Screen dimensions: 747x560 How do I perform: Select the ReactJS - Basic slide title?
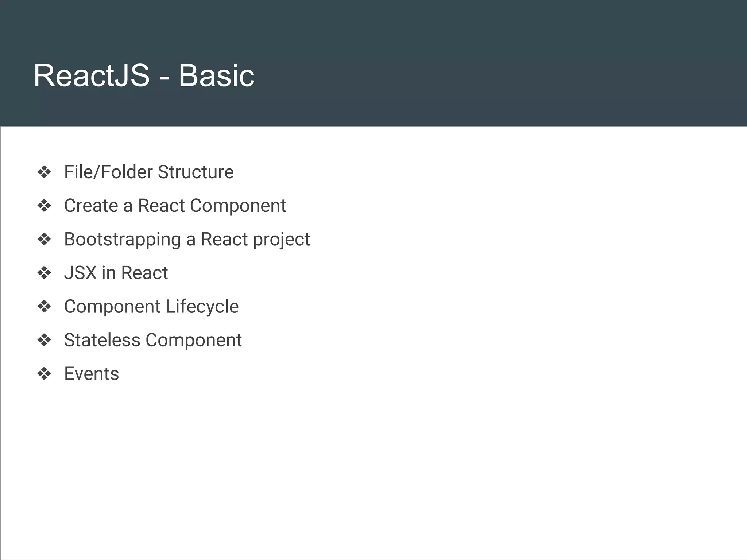[144, 75]
